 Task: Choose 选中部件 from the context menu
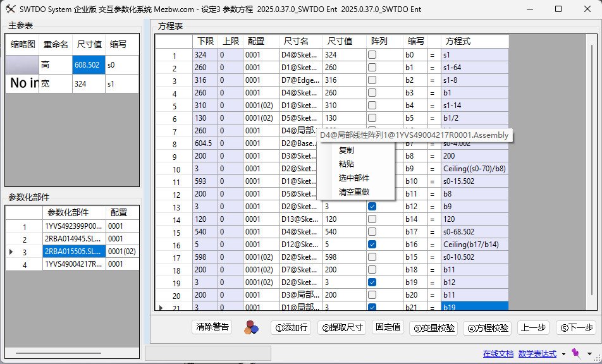354,178
